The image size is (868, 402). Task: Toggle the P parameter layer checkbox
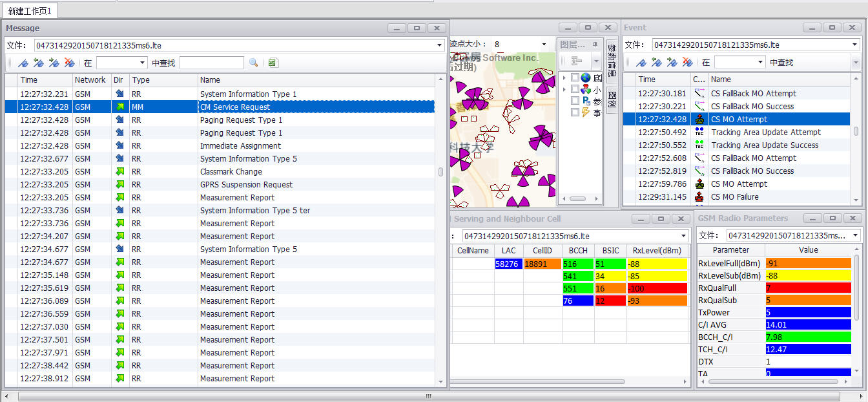click(x=575, y=101)
